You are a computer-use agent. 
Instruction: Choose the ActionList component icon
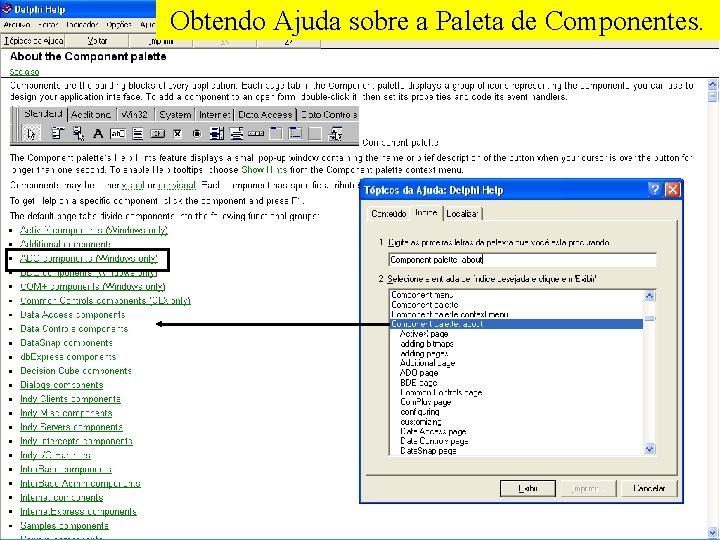pos(336,134)
